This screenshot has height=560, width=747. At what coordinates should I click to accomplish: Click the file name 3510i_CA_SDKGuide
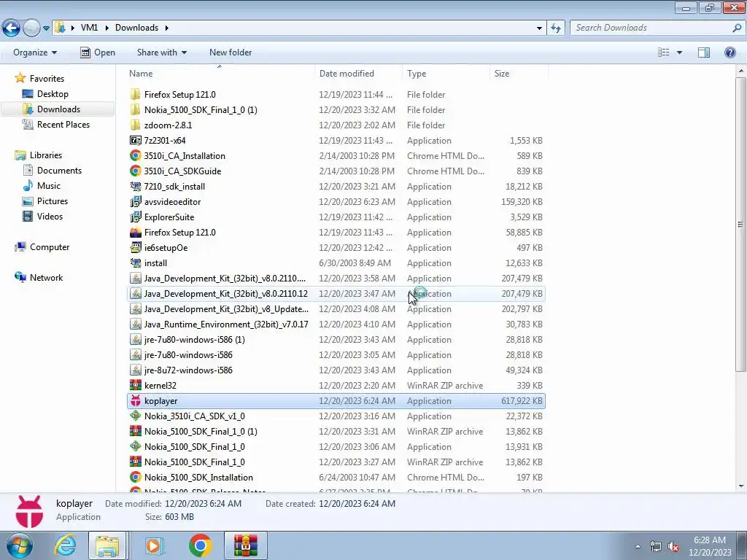[x=182, y=171]
